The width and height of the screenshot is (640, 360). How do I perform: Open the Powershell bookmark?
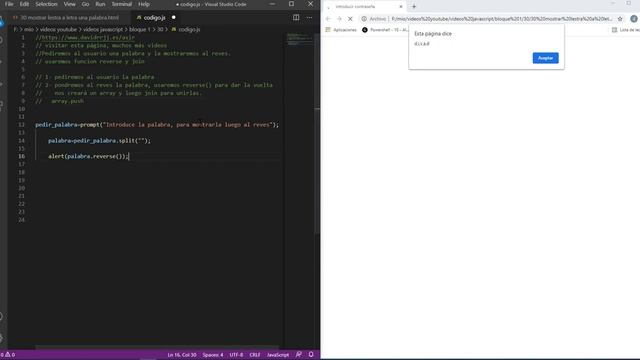point(385,30)
